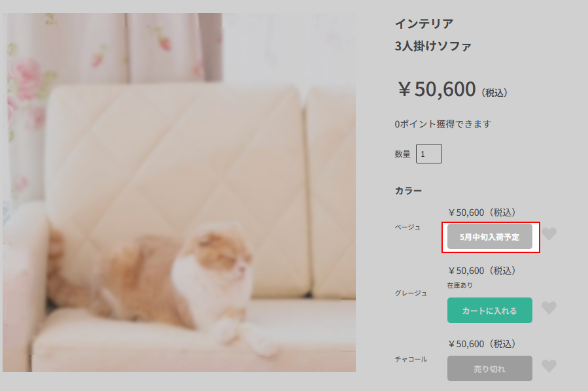Click the 数量 label text
The image size is (588, 391).
pos(402,154)
